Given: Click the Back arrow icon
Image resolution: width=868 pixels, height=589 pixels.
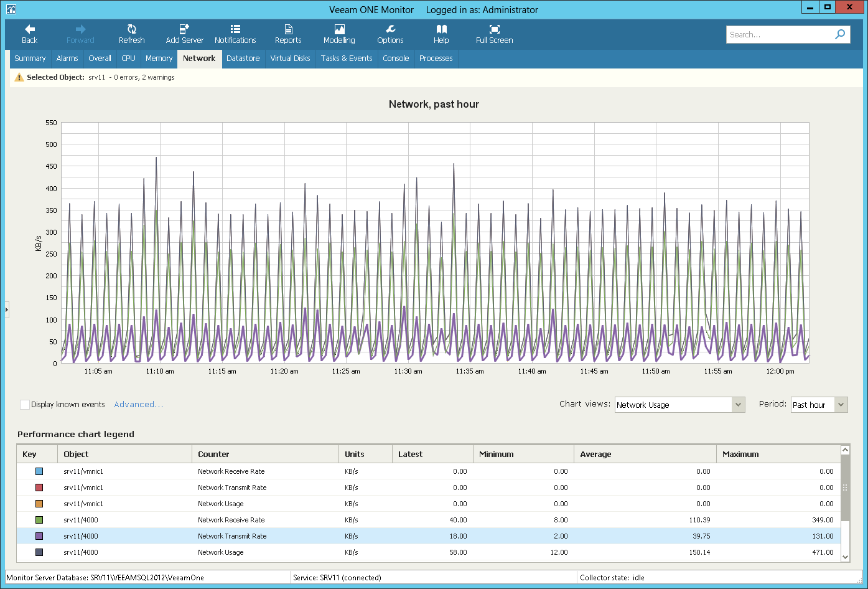Looking at the screenshot, I should point(30,29).
